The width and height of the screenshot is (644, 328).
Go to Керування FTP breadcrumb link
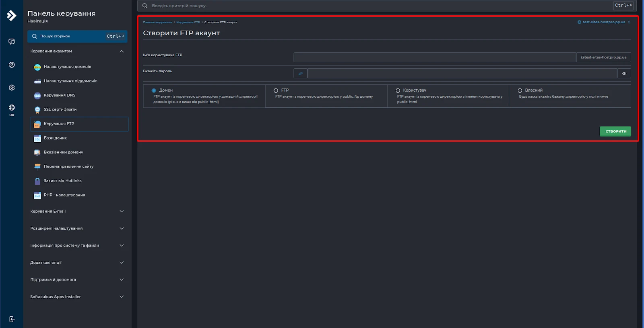tap(188, 22)
